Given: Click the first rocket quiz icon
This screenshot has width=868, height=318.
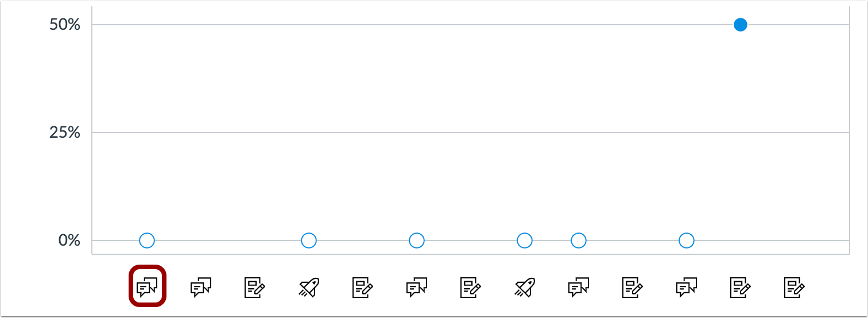Looking at the screenshot, I should [309, 286].
